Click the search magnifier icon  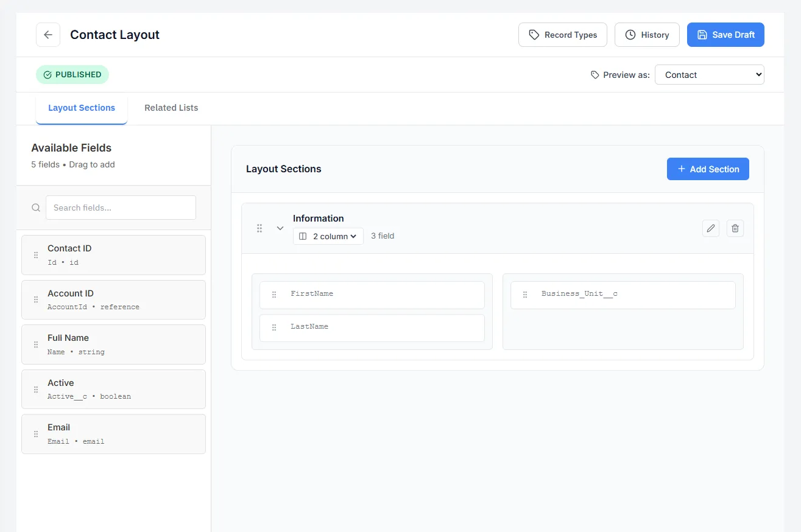click(x=36, y=208)
